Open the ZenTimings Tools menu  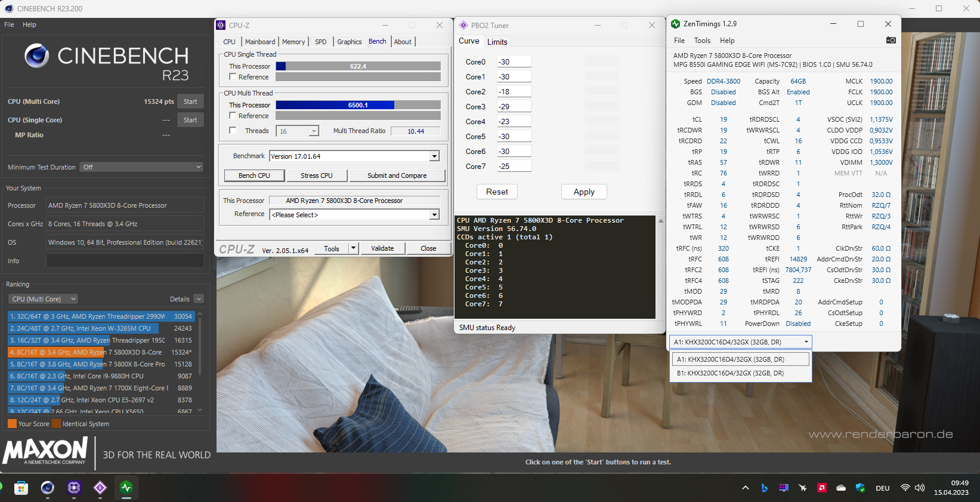[702, 41]
